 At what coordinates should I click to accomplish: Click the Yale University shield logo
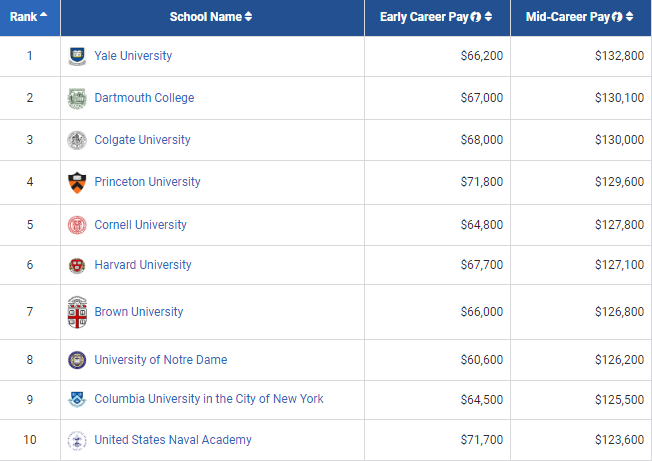click(77, 56)
